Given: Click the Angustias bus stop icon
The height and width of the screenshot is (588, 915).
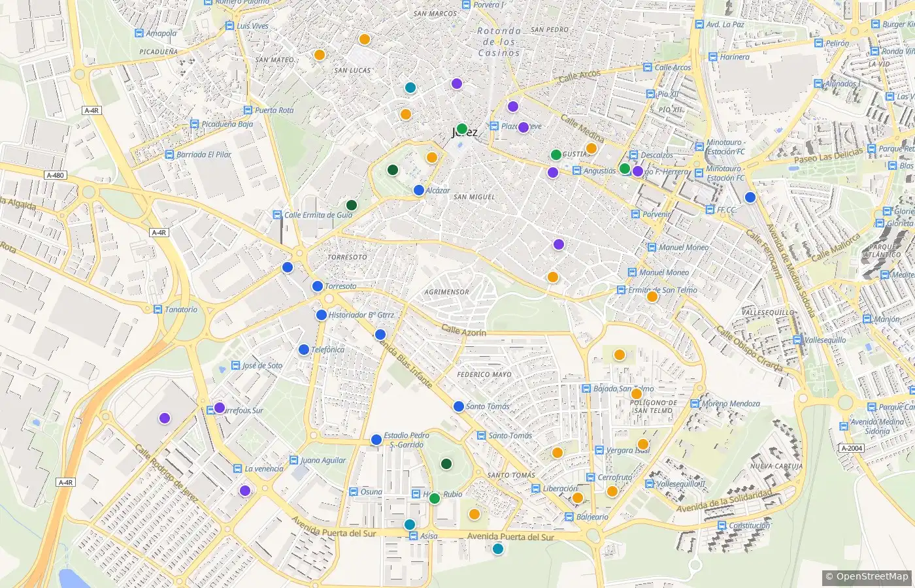Looking at the screenshot, I should [x=576, y=171].
